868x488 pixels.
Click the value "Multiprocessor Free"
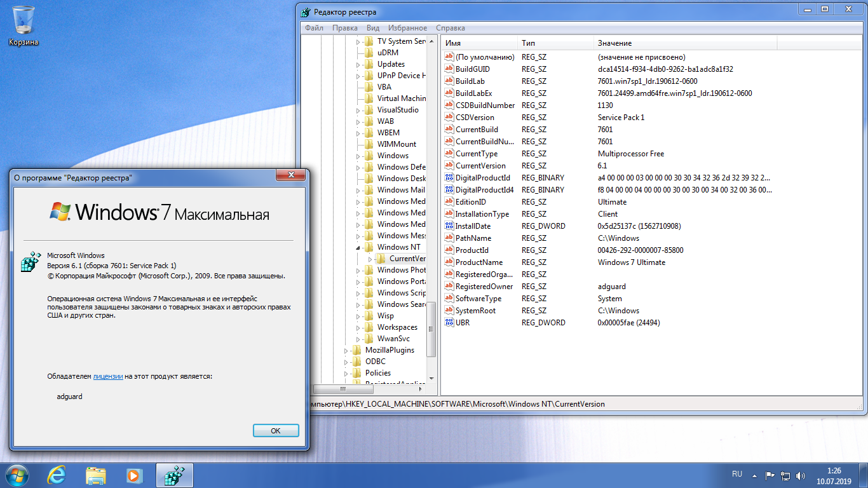point(631,153)
